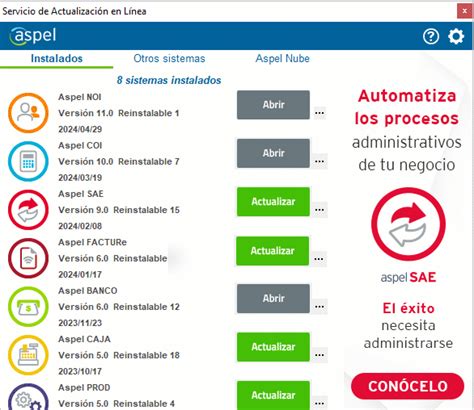Click Actualizar for Aspel SAE
Image resolution: width=474 pixels, height=410 pixels.
pyautogui.click(x=273, y=202)
